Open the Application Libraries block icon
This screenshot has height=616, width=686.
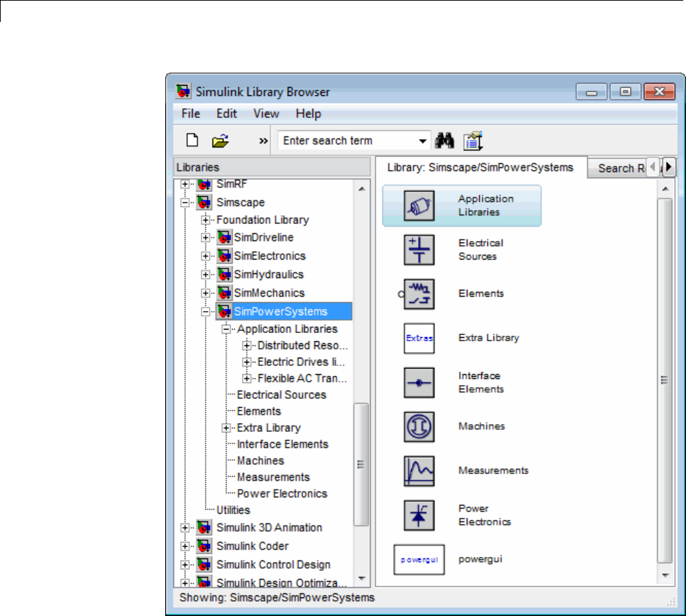click(419, 206)
